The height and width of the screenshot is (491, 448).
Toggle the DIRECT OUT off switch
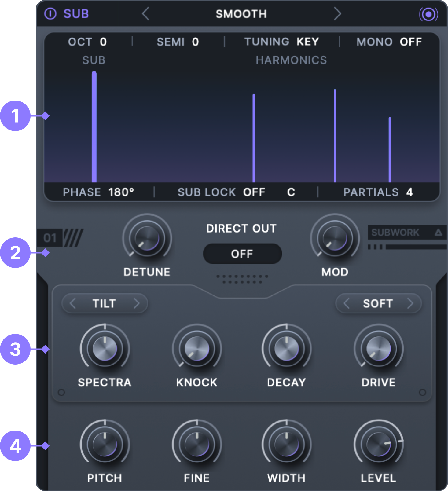coord(242,254)
